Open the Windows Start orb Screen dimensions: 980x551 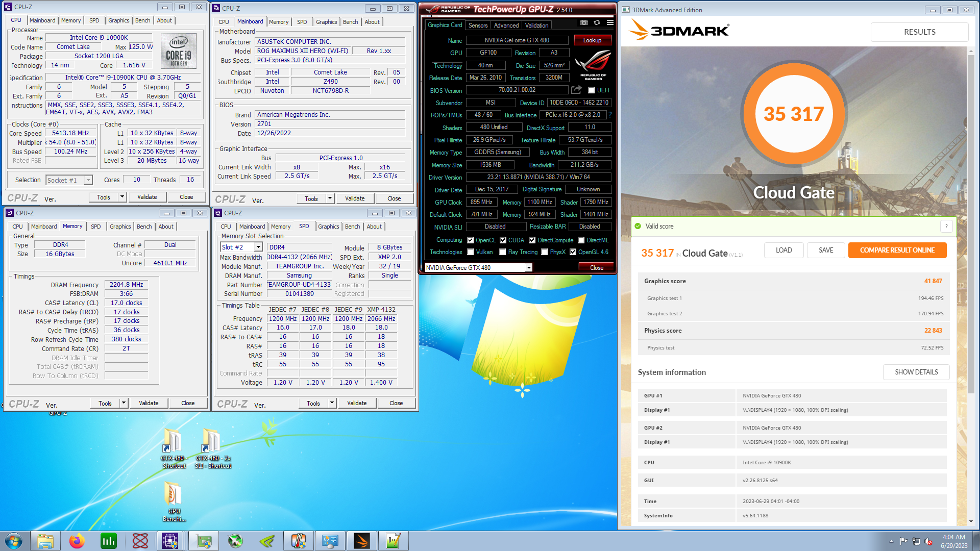[x=14, y=541]
